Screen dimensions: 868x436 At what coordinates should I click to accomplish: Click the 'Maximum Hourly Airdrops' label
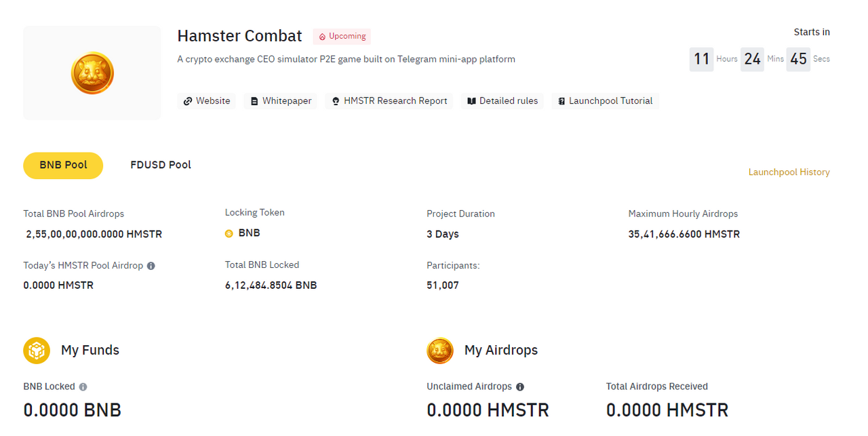click(x=683, y=214)
